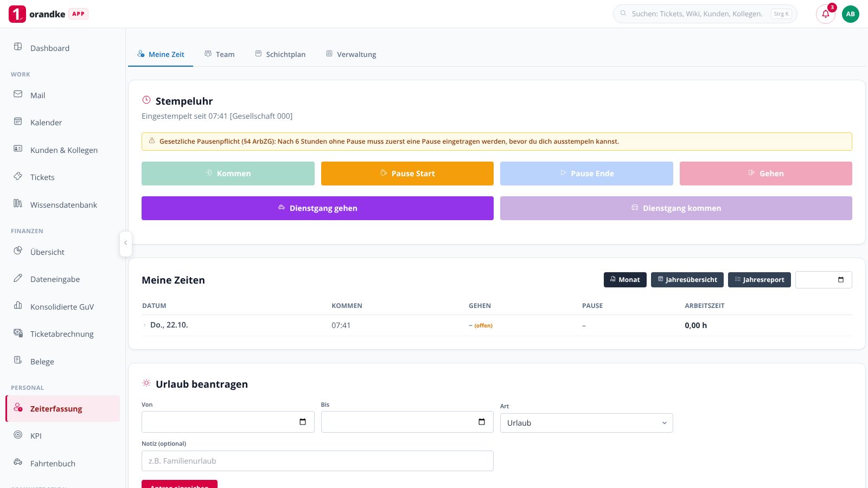Click the Gehen clock-out button
Screen dimensions: 868x488
(766, 174)
